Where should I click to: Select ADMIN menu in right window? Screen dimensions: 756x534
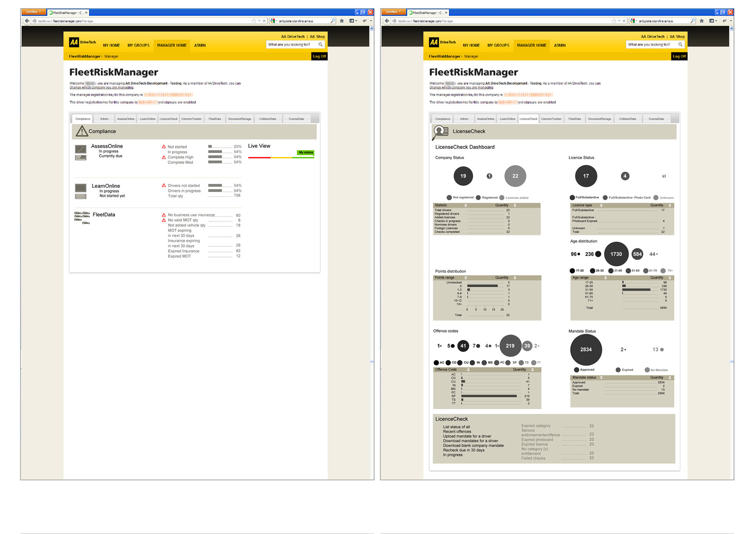coord(560,46)
